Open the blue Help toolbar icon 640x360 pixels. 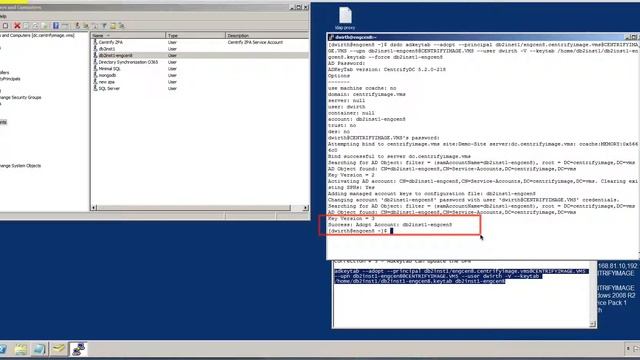(x=56, y=26)
